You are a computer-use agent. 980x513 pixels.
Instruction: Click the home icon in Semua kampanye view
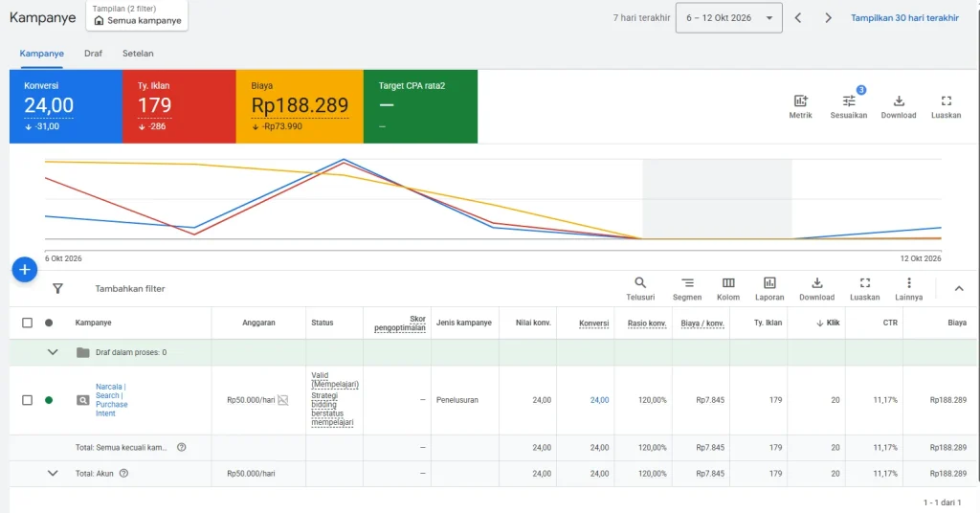tap(99, 21)
